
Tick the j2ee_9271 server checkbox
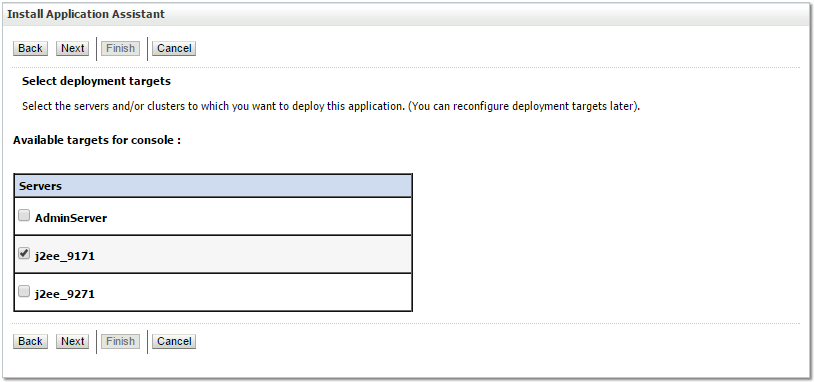pos(24,292)
